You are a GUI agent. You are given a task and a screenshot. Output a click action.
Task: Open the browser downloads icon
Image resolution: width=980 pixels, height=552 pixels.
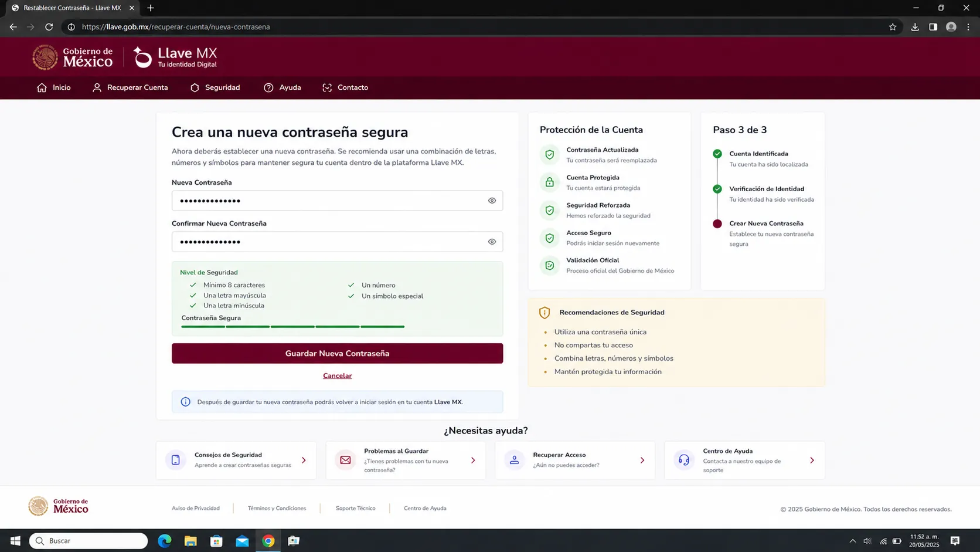coord(915,27)
